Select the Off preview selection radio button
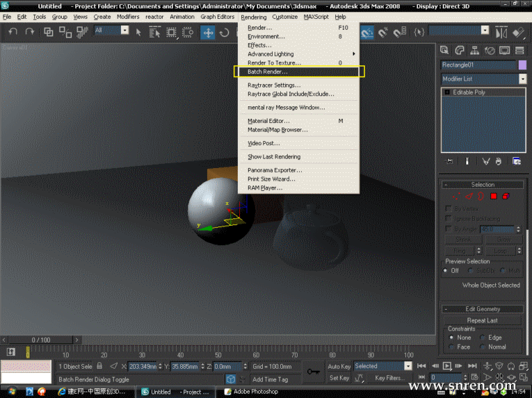 point(446,270)
